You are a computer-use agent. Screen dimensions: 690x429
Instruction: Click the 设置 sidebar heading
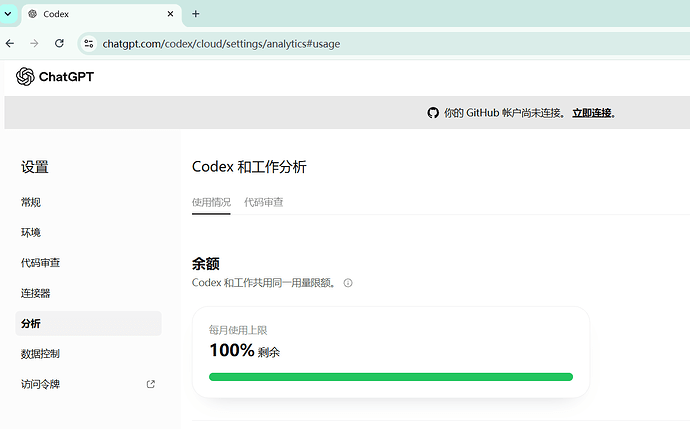35,167
